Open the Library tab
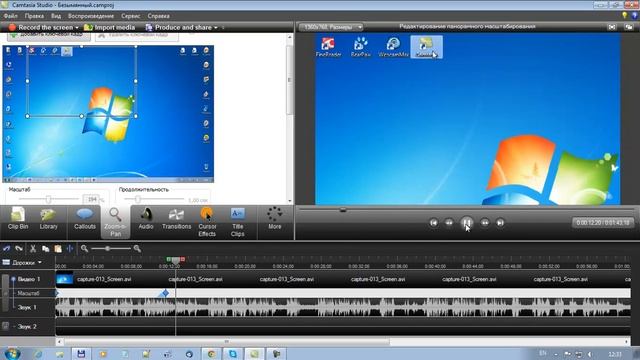 pos(48,219)
